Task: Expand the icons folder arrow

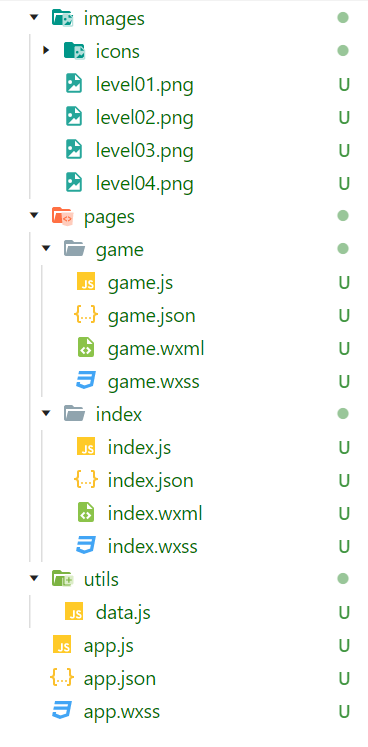Action: pyautogui.click(x=46, y=50)
